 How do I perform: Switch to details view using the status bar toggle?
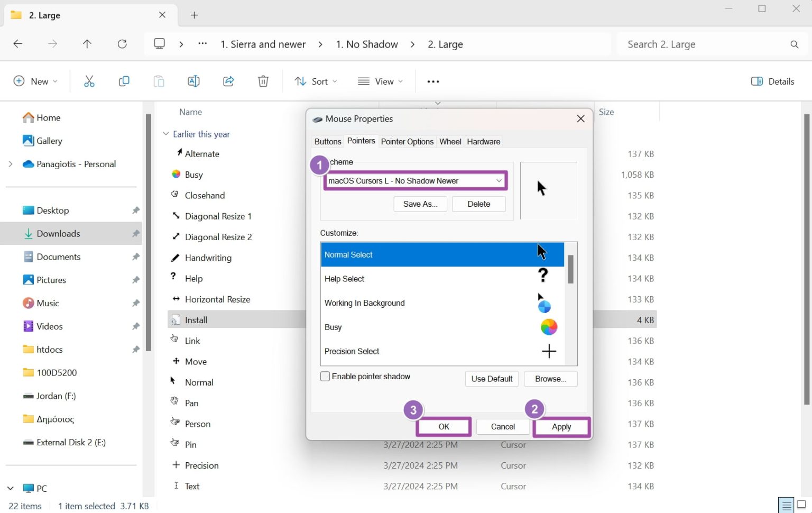[x=786, y=505]
